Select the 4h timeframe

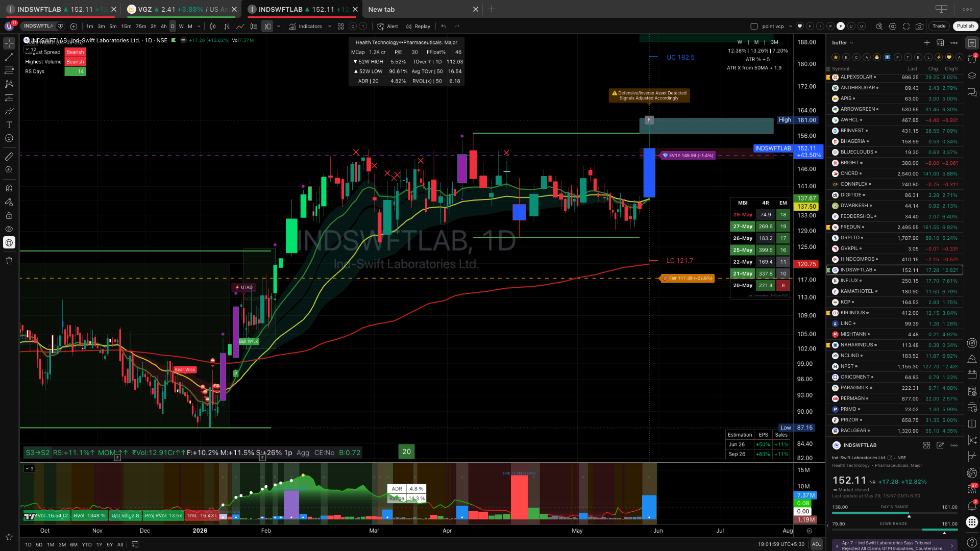163,27
